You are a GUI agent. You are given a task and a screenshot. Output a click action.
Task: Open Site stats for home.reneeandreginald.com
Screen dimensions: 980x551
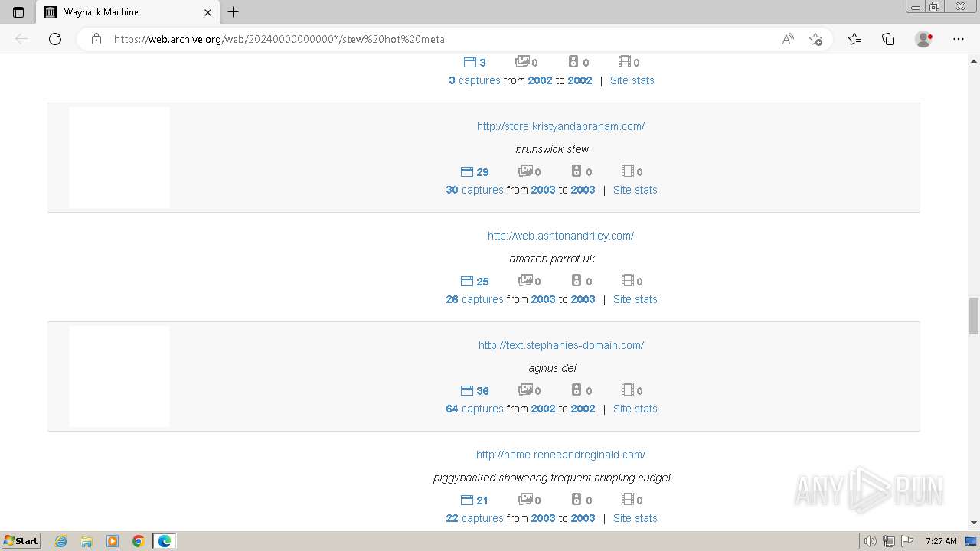635,518
